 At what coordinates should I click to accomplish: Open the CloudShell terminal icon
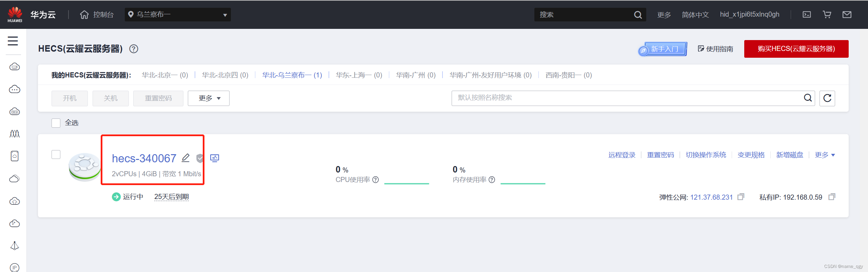point(807,15)
